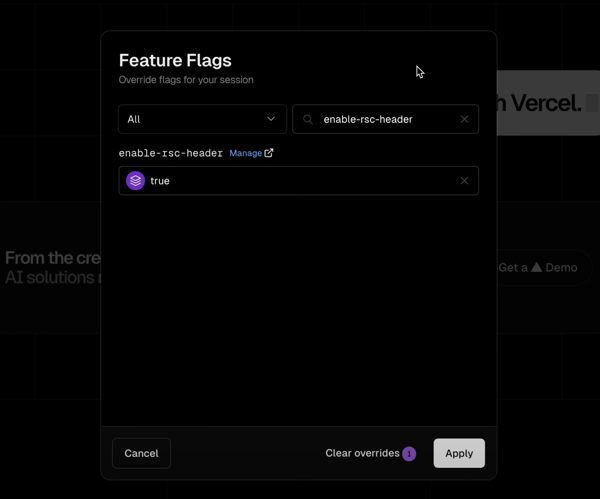
Task: Remove the true override with its X
Action: pyautogui.click(x=464, y=181)
